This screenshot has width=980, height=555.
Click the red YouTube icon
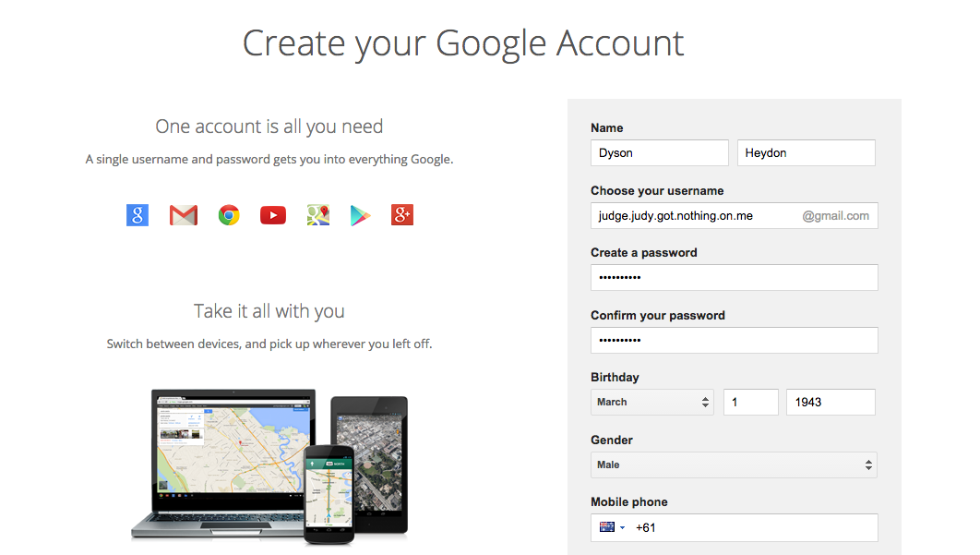click(273, 215)
